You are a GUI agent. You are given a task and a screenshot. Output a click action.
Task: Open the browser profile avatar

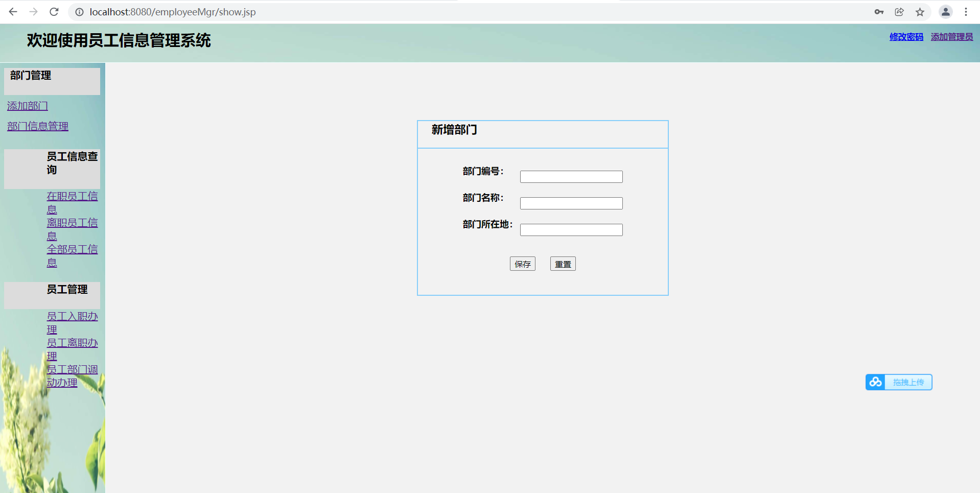pos(945,12)
